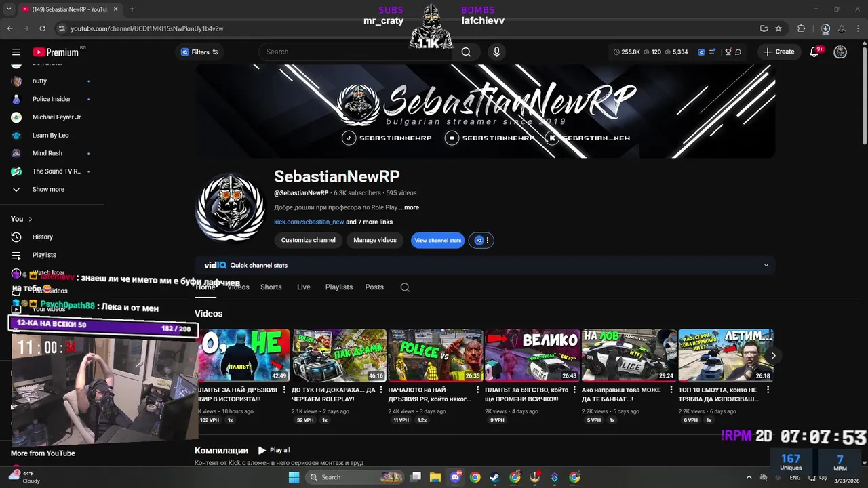The width and height of the screenshot is (868, 488).
Task: Open 42:49 video thumbnail
Action: click(242, 355)
